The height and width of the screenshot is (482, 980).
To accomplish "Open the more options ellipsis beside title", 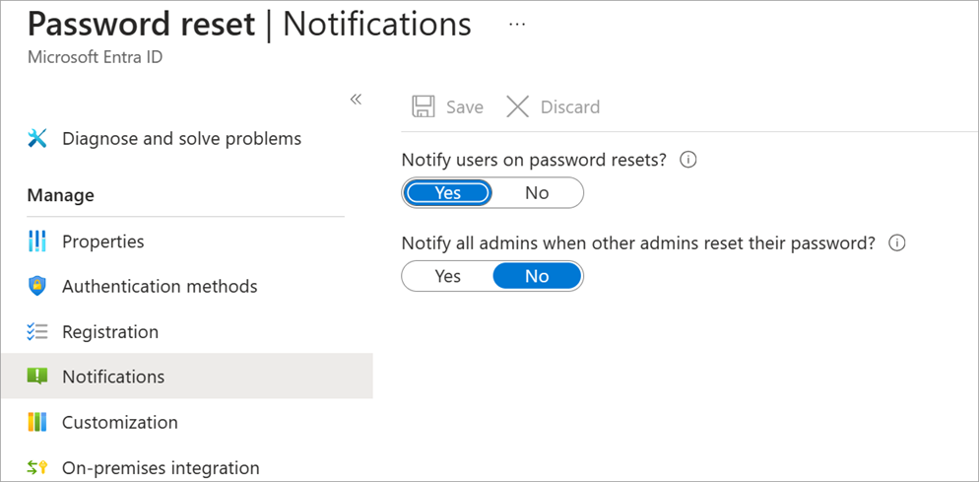I will coord(517,25).
